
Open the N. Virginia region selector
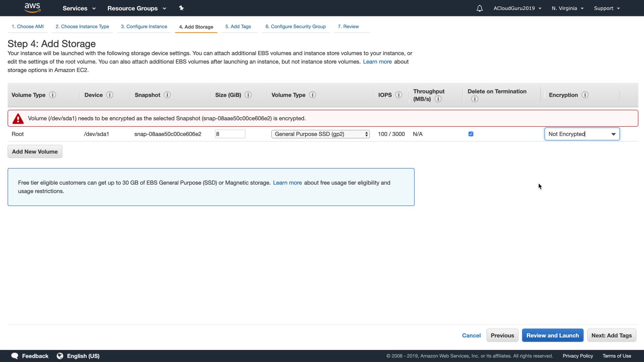coord(568,8)
